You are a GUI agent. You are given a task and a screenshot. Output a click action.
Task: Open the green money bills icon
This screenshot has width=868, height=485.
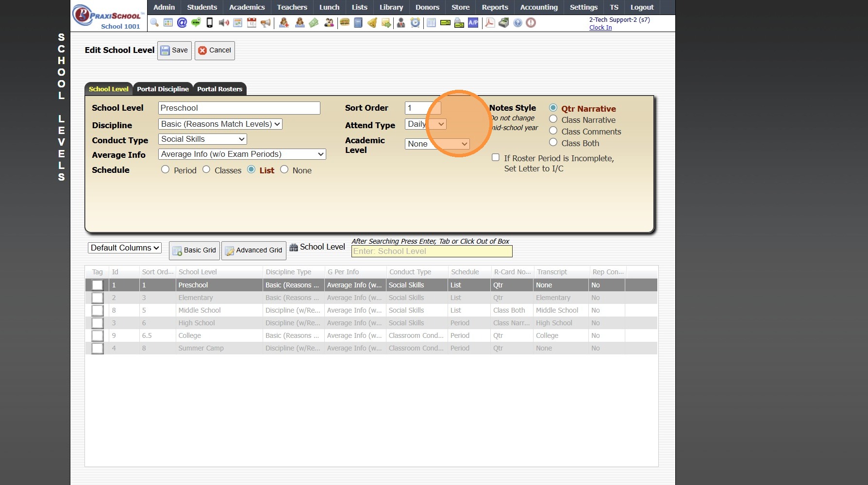[314, 23]
